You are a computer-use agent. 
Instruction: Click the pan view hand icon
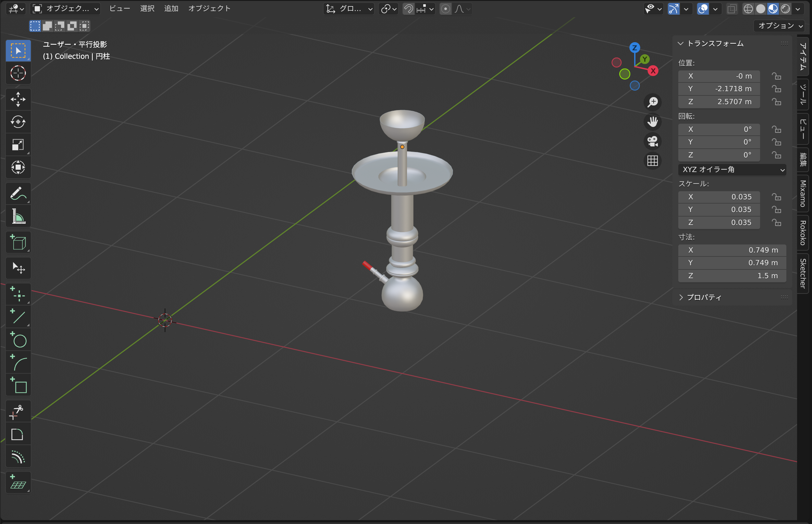click(653, 121)
